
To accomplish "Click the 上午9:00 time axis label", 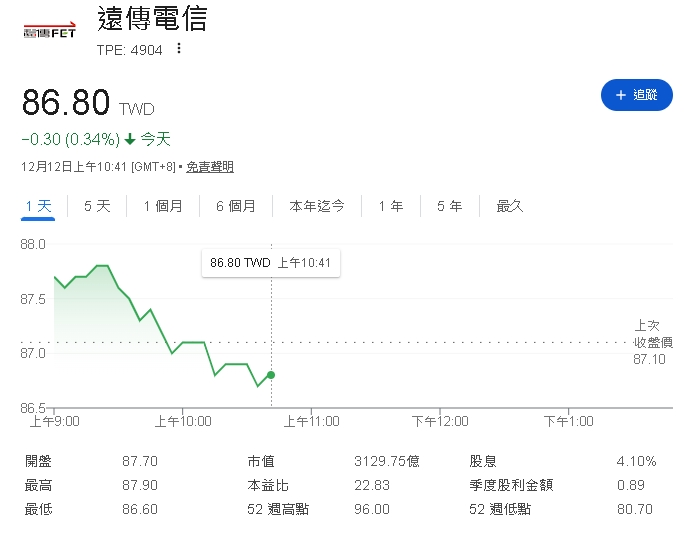I will tap(54, 422).
